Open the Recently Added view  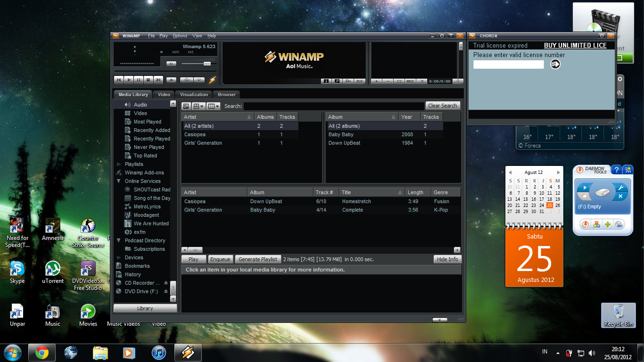pyautogui.click(x=152, y=130)
